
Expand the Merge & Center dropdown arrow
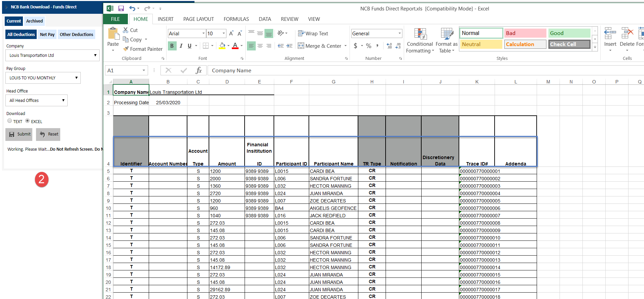point(346,46)
